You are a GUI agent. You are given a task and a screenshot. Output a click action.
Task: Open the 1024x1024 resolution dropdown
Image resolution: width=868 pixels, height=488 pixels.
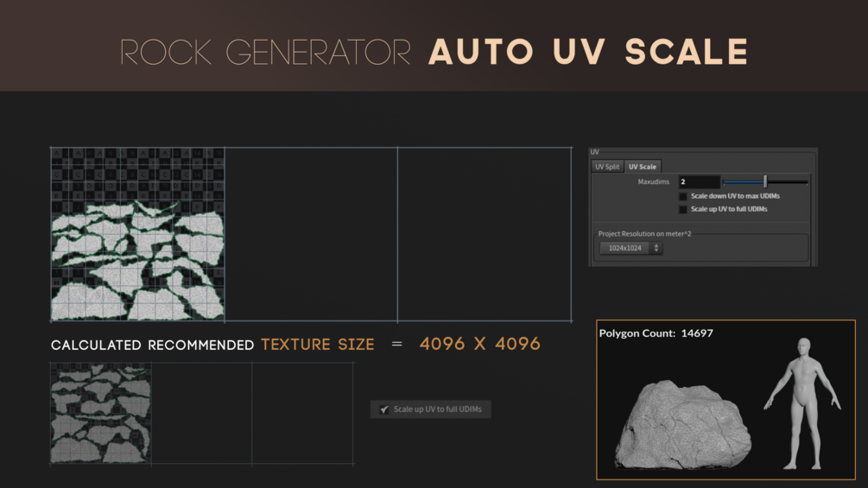[x=631, y=248]
